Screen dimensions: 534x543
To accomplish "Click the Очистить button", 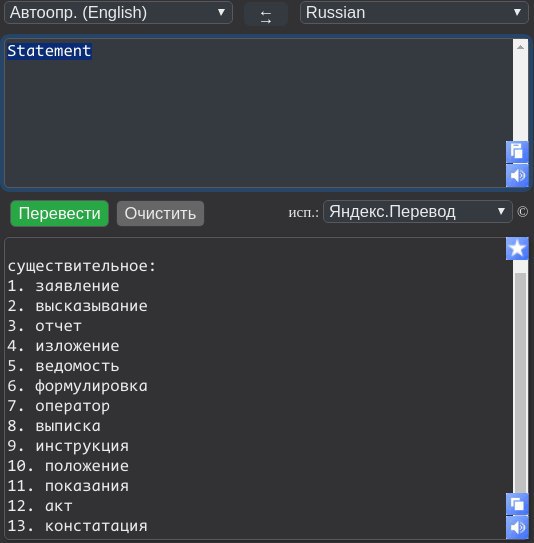I will 160,213.
